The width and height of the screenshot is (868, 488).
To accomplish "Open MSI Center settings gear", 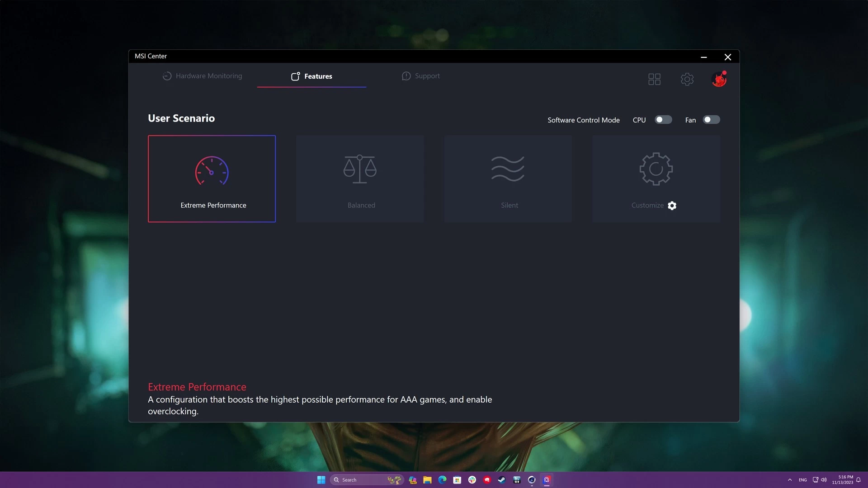I will 687,79.
